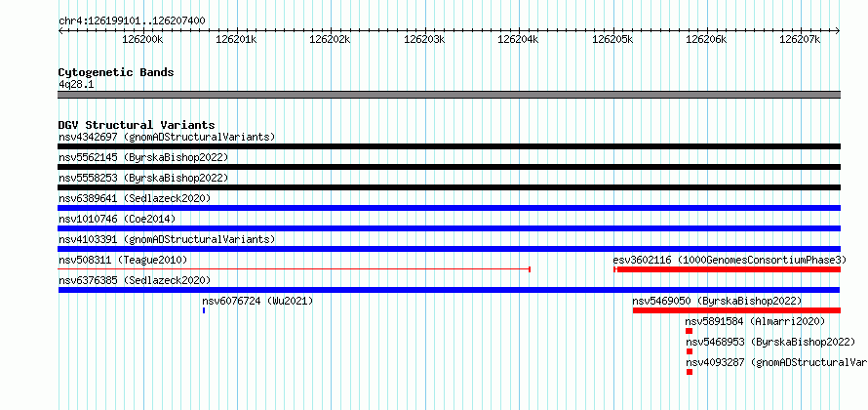Click the small red nsv5891584 marker
The image size is (868, 410).
[x=690, y=331]
